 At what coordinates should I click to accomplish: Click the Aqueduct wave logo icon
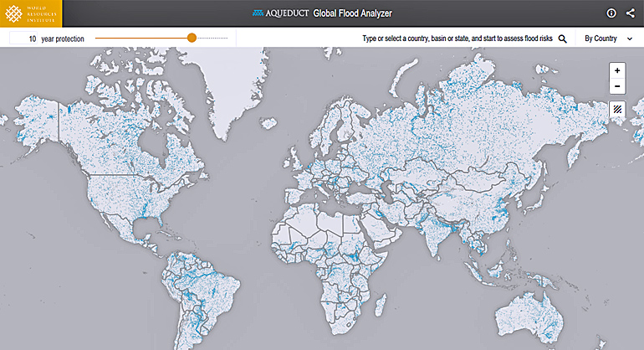pyautogui.click(x=258, y=13)
